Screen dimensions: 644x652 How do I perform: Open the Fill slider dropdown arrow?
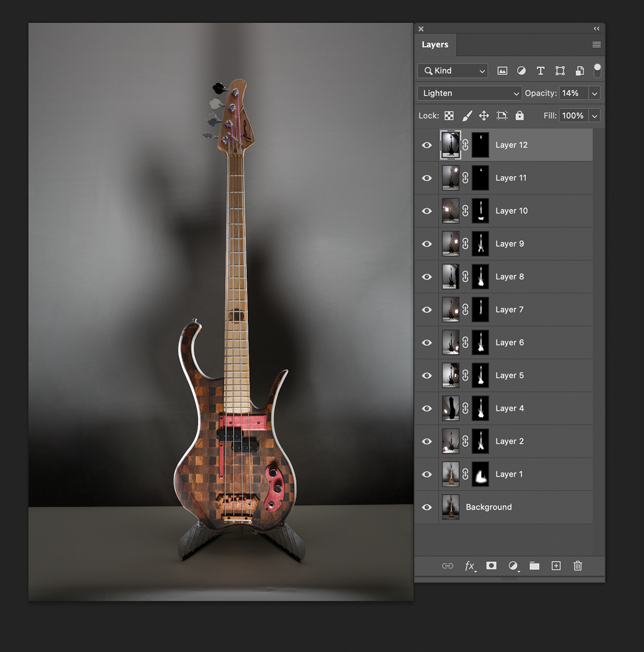coord(594,116)
